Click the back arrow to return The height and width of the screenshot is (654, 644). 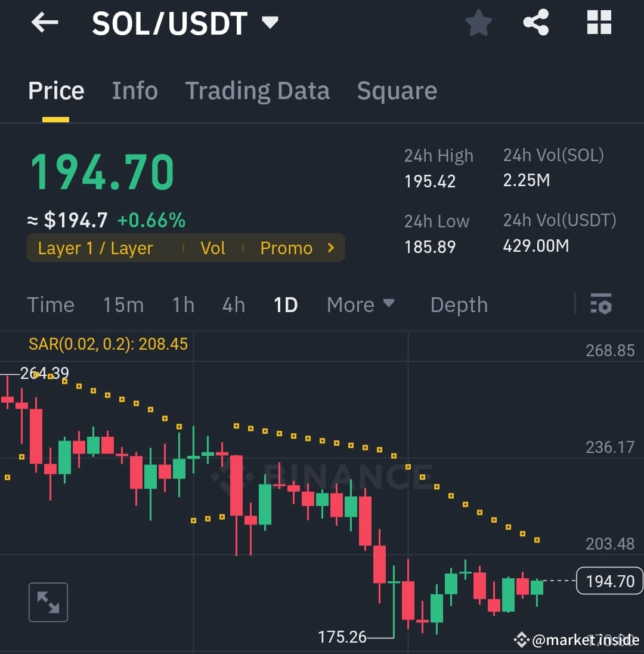point(45,22)
